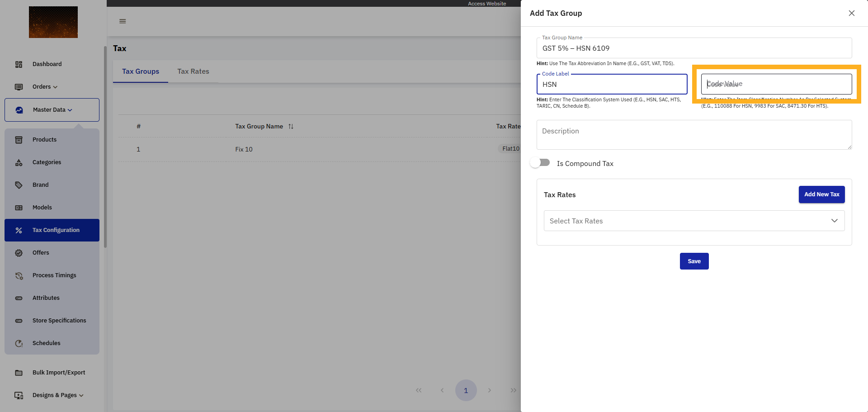Sort by Tax Group Name arrows icon
The height and width of the screenshot is (412, 868).
(291, 127)
